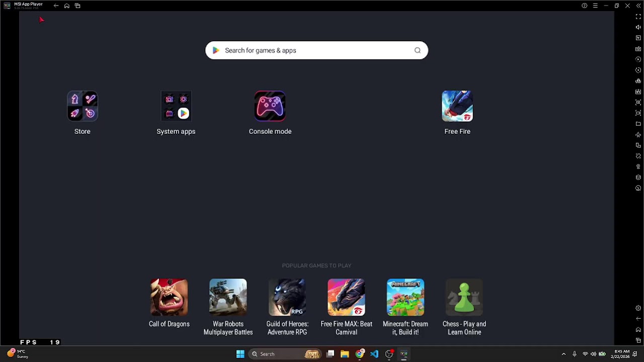Open War Robots Multiplayer Battles tile
The height and width of the screenshot is (362, 644).
tap(228, 297)
